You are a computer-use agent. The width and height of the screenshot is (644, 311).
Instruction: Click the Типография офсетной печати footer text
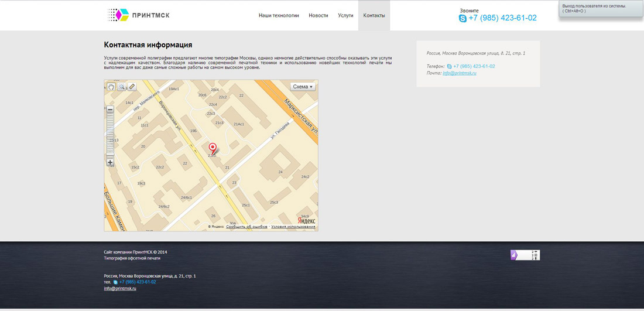(132, 258)
